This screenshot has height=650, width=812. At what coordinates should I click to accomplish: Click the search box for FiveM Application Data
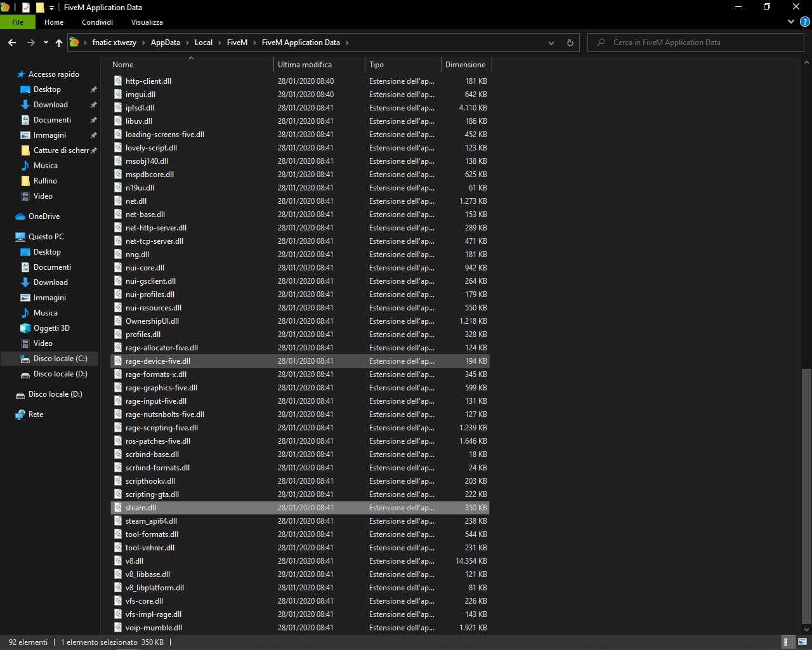[x=696, y=43]
